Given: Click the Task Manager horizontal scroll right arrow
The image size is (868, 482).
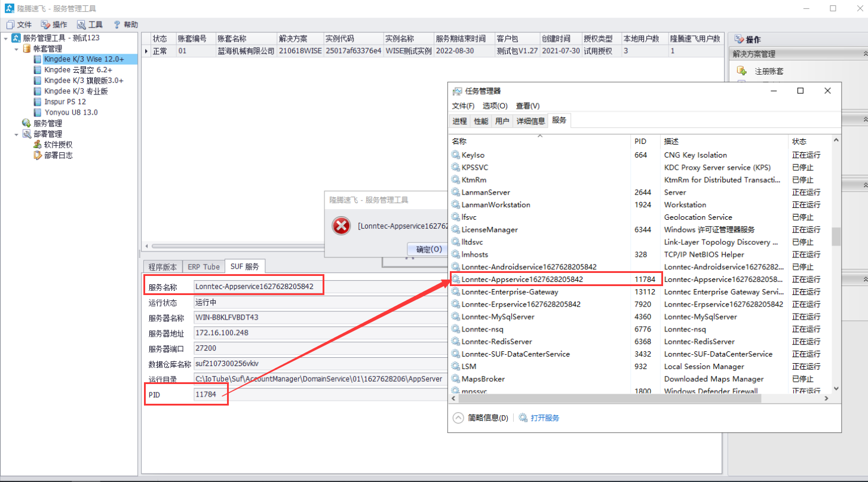Looking at the screenshot, I should click(x=827, y=398).
